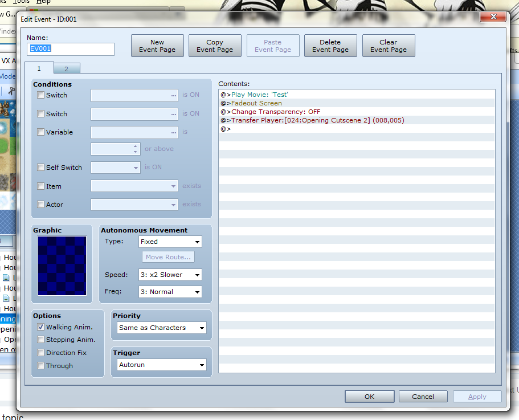Open the Autonomous Movement Type dropdown
This screenshot has height=420, width=519.
coord(170,242)
